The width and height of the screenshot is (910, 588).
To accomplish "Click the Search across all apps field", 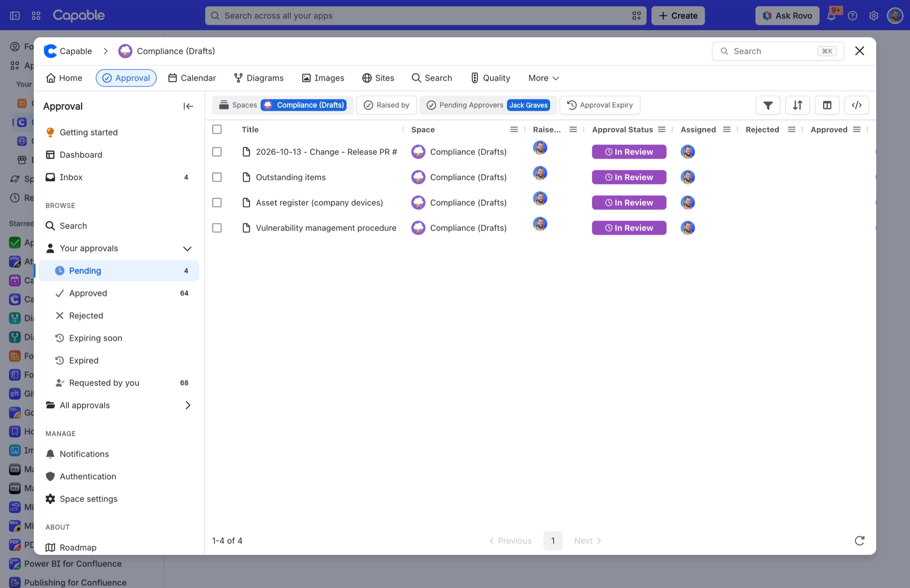I will click(x=425, y=16).
